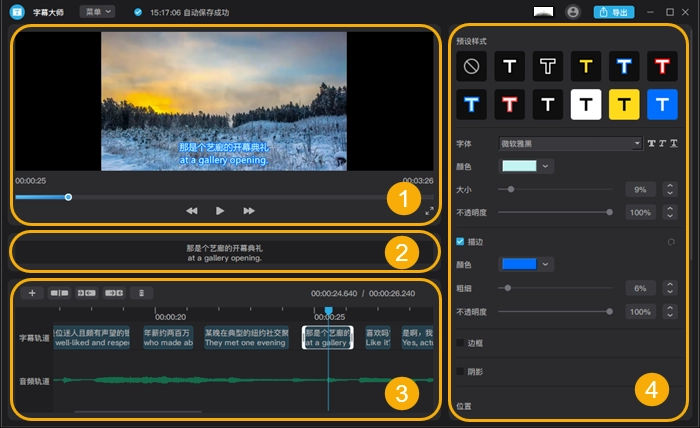
Task: Enable the 边框 (border) checkbox
Action: tap(460, 343)
